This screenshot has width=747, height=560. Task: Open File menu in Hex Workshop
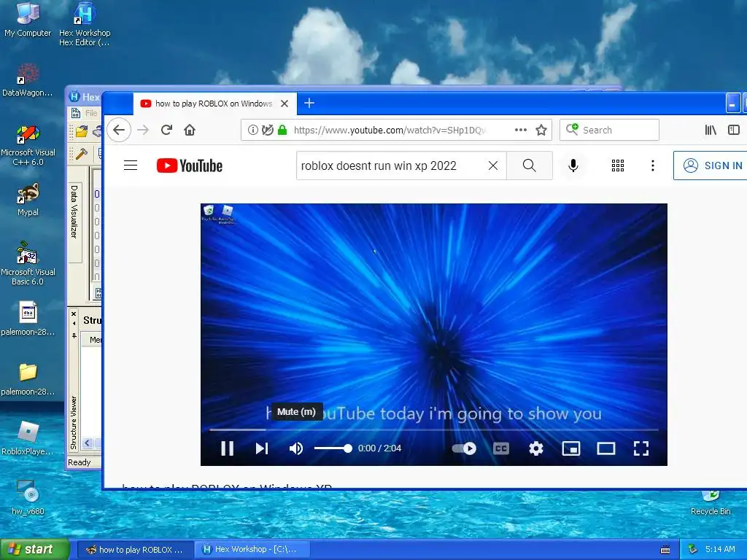[x=91, y=113]
